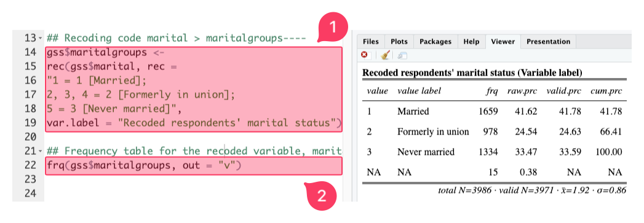
Task: Click frequency value 978
Action: 490,131
